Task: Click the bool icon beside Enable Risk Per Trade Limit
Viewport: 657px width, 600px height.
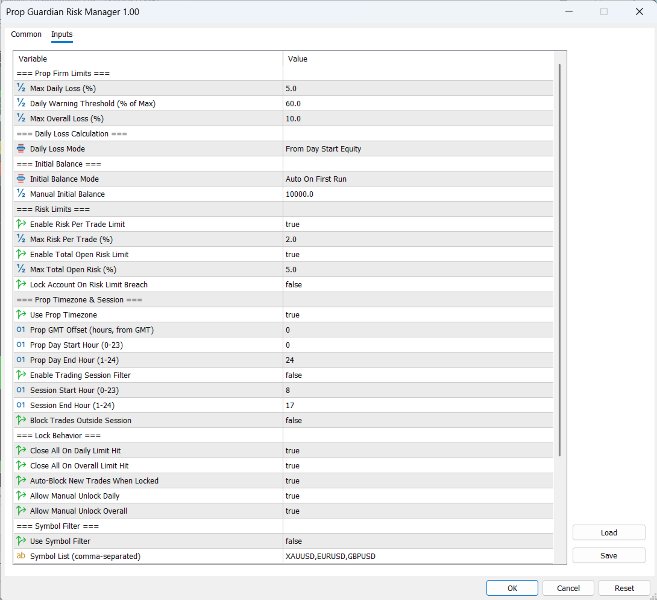Action: pyautogui.click(x=21, y=224)
